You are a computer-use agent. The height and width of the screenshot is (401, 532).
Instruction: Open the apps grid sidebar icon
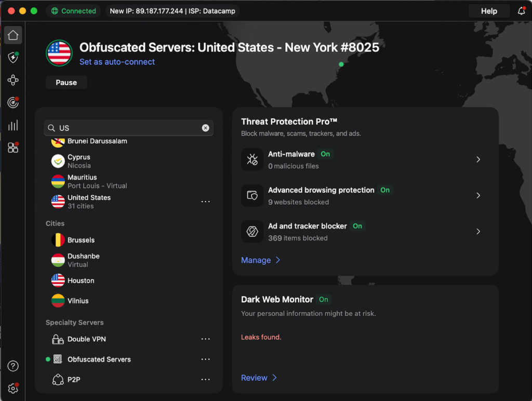click(x=13, y=148)
